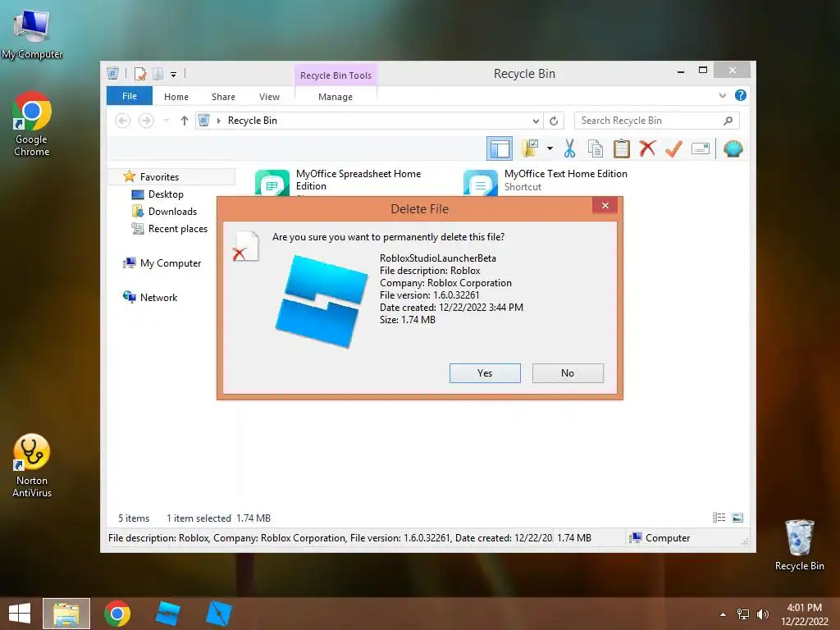Click the Rename icon in toolbar
840x630 pixels.
[x=701, y=148]
